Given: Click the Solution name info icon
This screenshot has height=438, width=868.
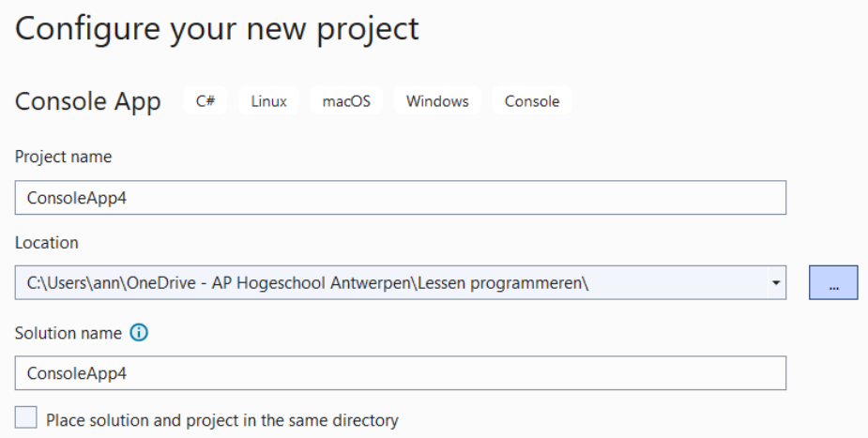Looking at the screenshot, I should click(139, 332).
